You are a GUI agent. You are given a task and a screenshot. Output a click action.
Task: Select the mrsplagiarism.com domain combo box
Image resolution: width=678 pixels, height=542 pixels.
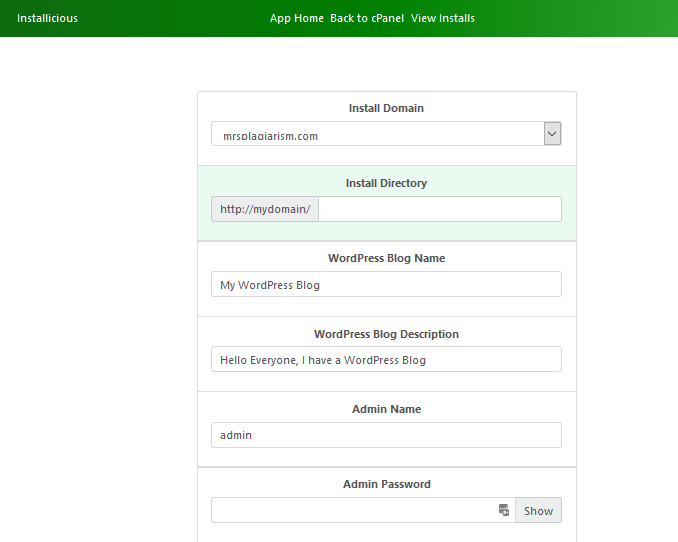(376, 134)
